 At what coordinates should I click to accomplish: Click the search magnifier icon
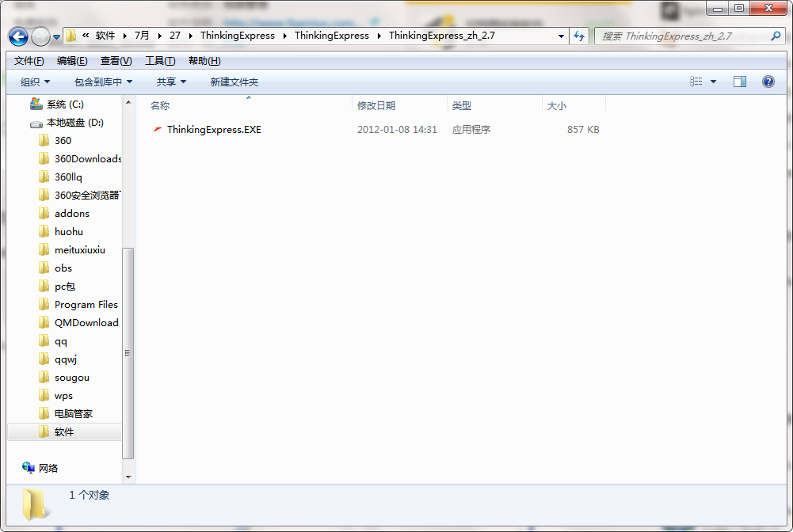click(776, 36)
